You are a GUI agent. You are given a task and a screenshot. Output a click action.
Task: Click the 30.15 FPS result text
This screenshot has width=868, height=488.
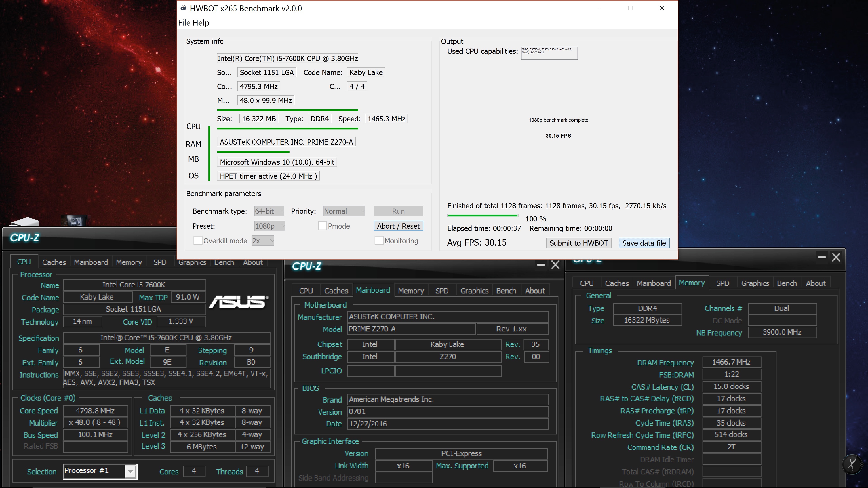pyautogui.click(x=558, y=136)
